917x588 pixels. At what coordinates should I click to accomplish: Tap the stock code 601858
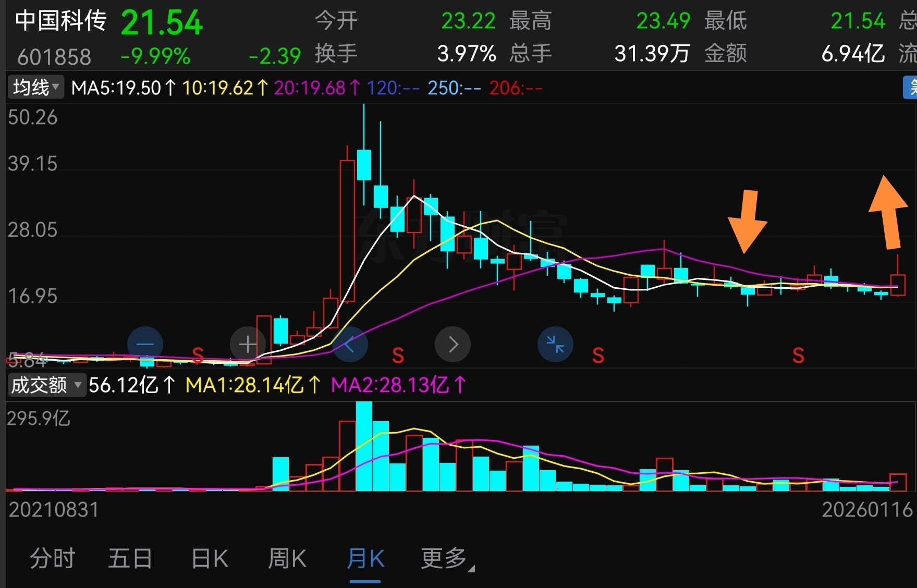(x=54, y=57)
